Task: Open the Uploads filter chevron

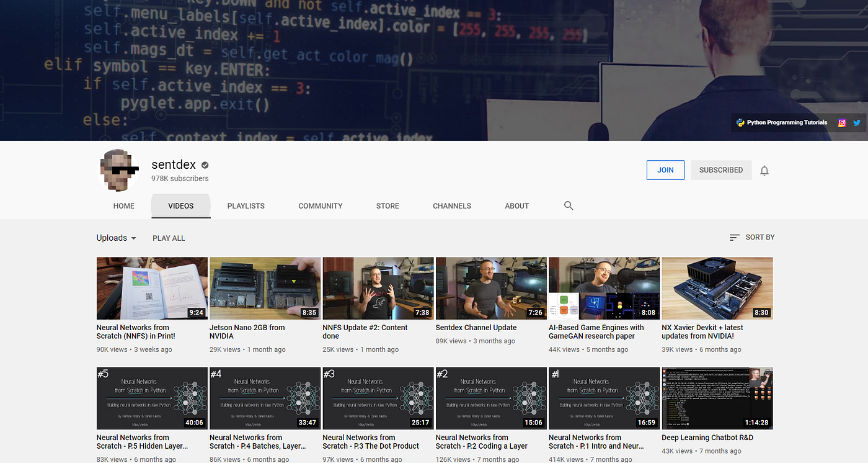Action: point(135,238)
